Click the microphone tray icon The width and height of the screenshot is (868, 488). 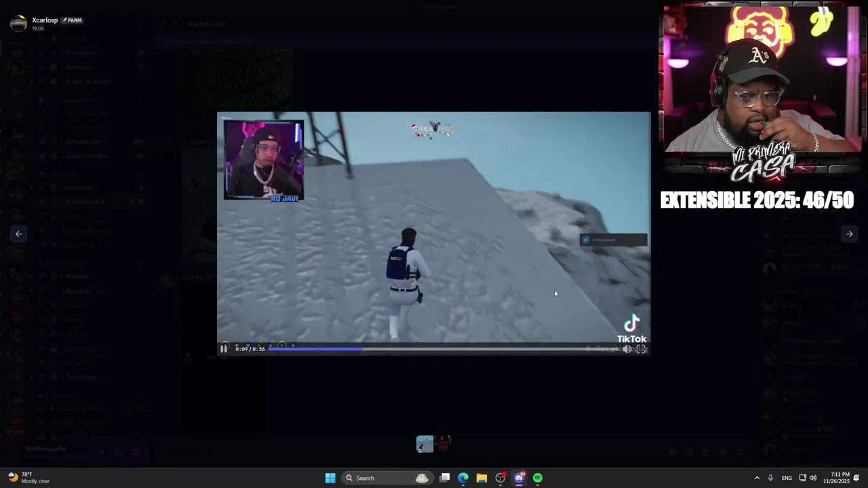coord(770,478)
